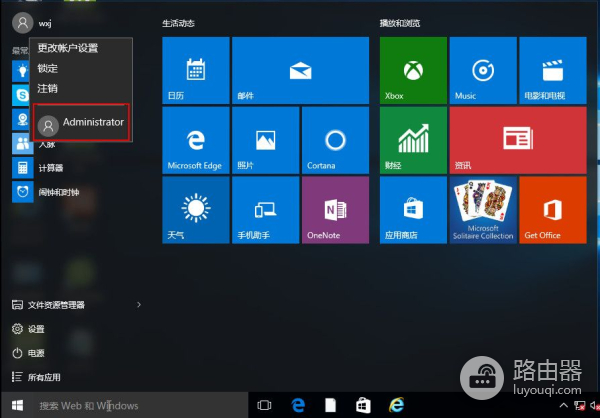Viewport: 600px width, 418px height.
Task: Click the Task View icon in taskbar
Action: (265, 405)
